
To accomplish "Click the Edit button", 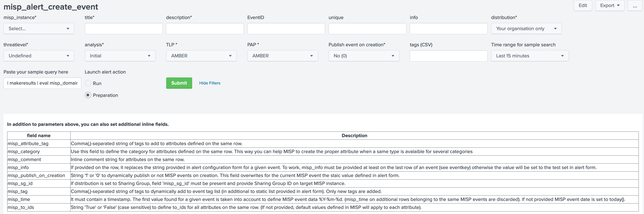I will [583, 5].
